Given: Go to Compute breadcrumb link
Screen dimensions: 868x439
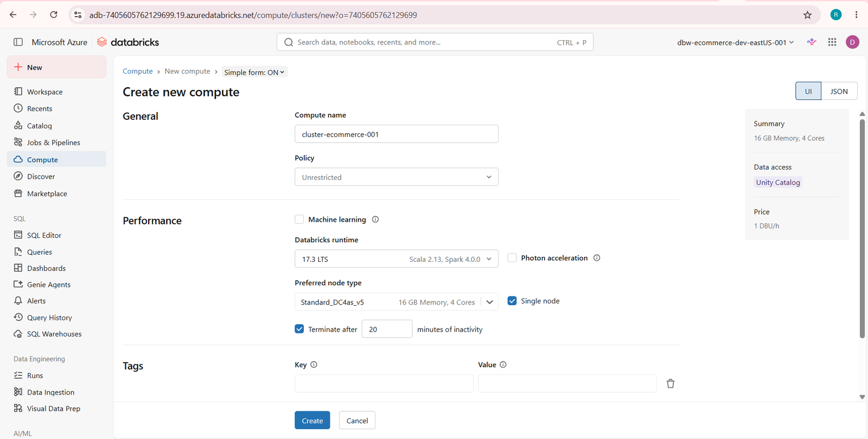Looking at the screenshot, I should point(137,72).
